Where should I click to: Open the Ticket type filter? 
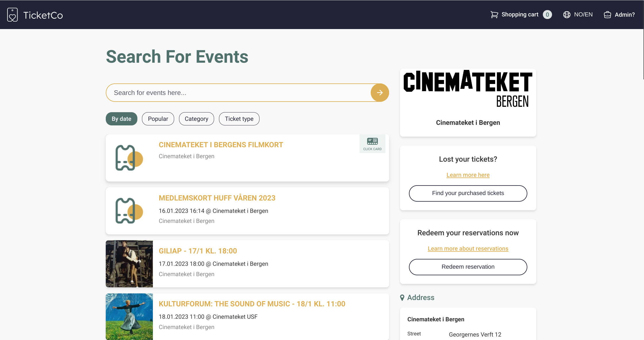pos(239,119)
